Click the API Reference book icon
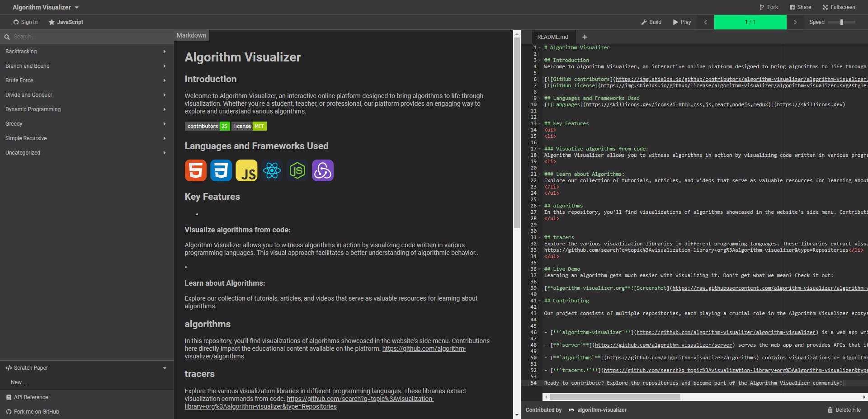 click(9, 397)
